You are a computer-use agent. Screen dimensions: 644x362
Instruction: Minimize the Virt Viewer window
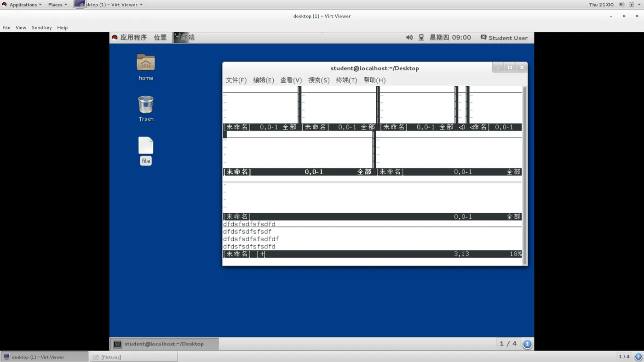coord(611,16)
